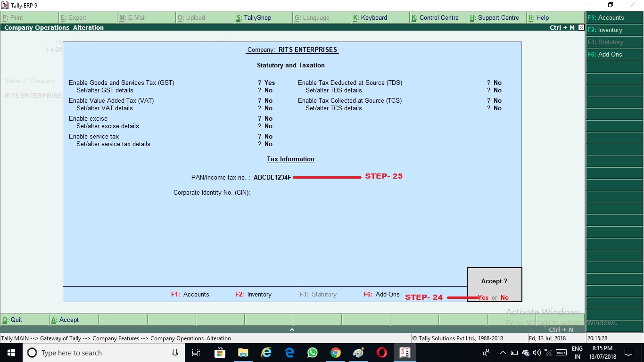644x362 pixels.
Task: Click F2: Inventory below the form
Action: (x=253, y=295)
